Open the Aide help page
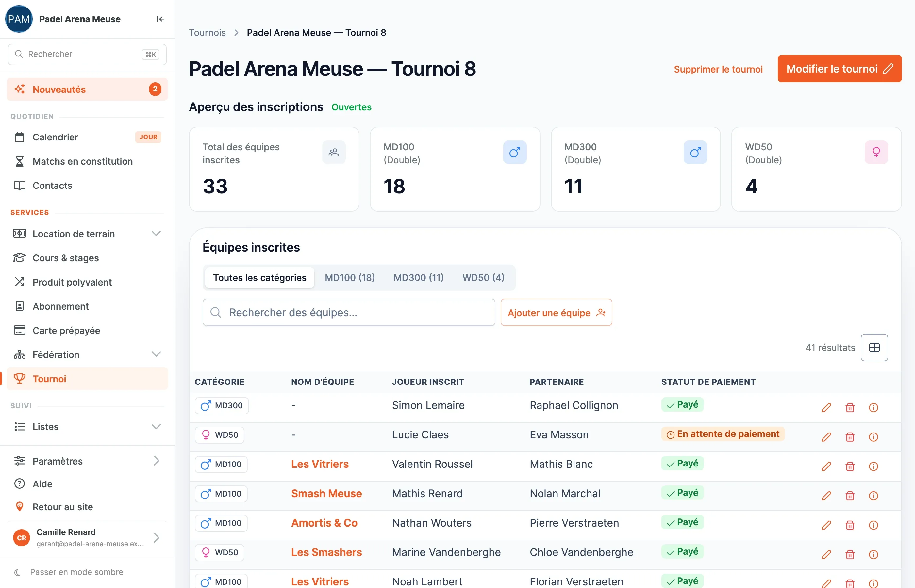 (87, 484)
